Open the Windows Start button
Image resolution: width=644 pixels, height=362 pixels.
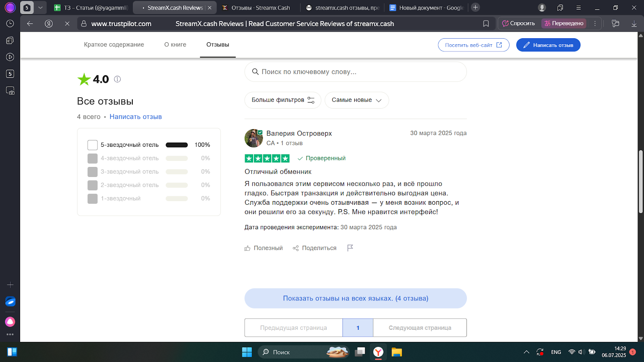(x=247, y=352)
